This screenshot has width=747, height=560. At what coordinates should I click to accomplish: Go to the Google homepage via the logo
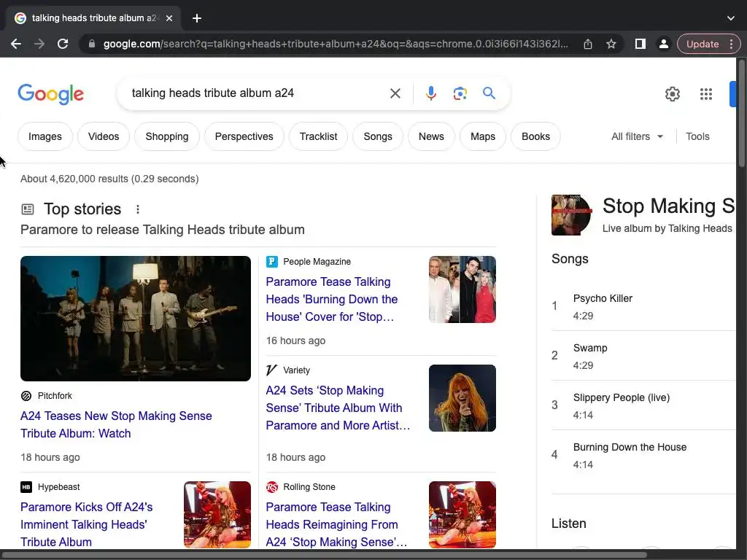51,94
